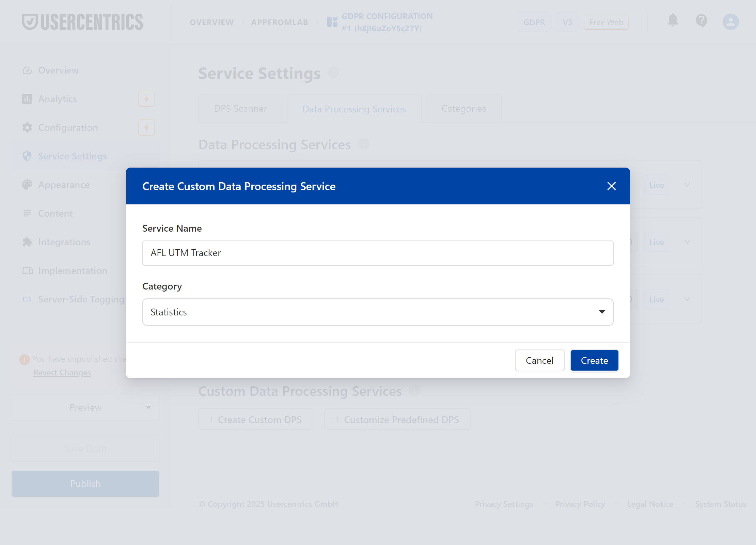Click the Cancel button
Image resolution: width=756 pixels, height=545 pixels.
[x=539, y=360]
